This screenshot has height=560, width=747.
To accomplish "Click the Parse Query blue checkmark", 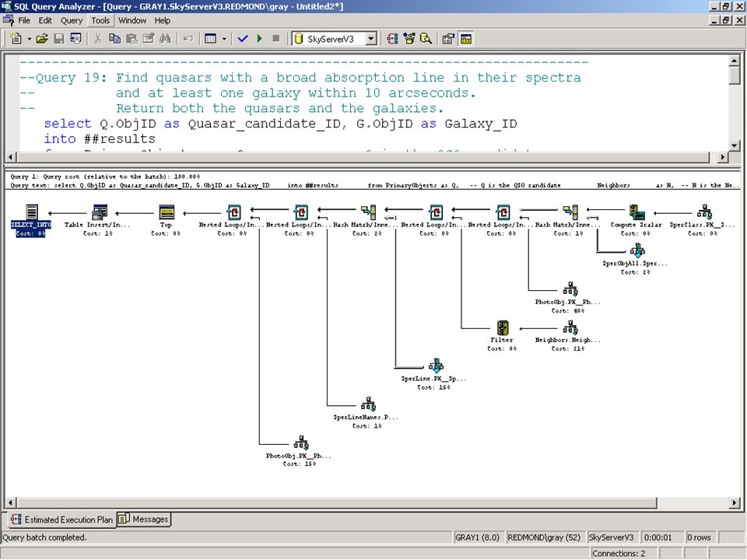I will [x=243, y=39].
